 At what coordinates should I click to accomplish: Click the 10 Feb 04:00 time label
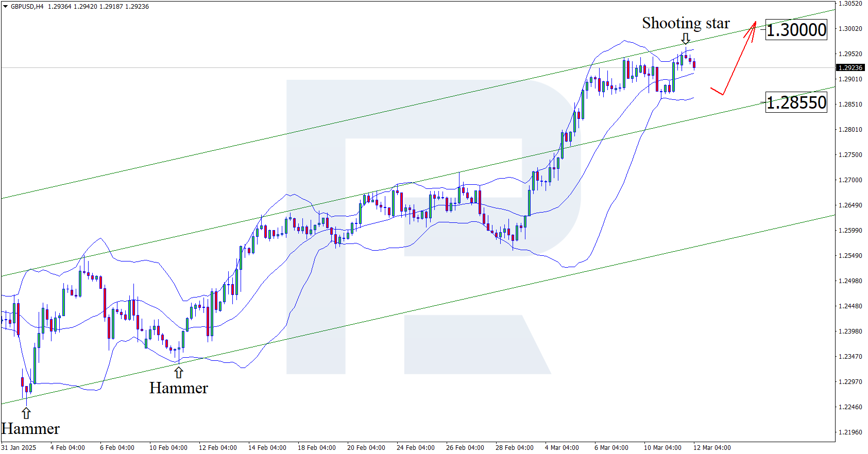tap(168, 448)
